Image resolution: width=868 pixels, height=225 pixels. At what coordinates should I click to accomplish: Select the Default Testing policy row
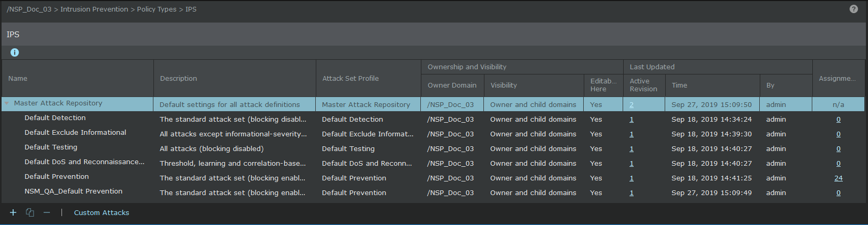pos(433,148)
